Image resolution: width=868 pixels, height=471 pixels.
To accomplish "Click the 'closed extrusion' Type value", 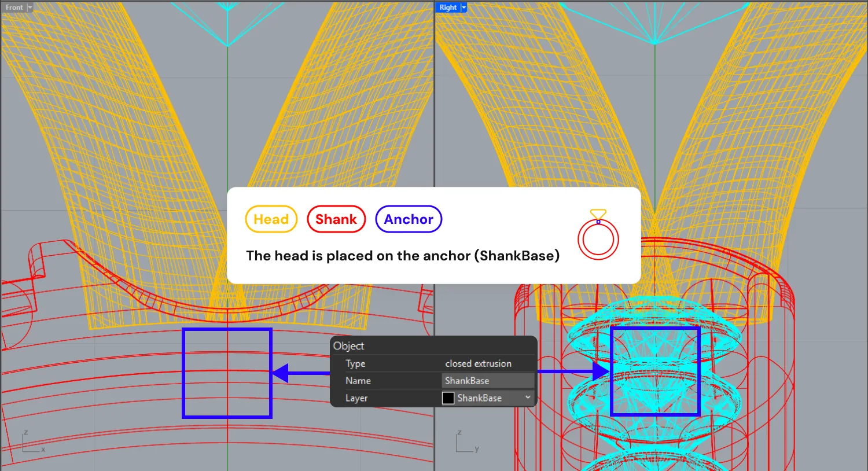I will (x=478, y=363).
